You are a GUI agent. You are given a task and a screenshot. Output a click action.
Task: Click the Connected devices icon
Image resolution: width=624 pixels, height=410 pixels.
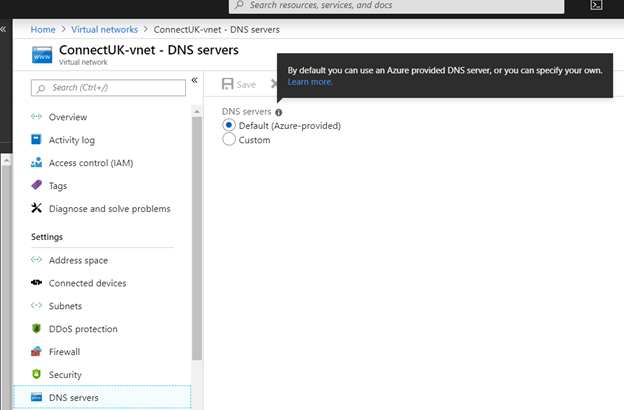pos(37,283)
